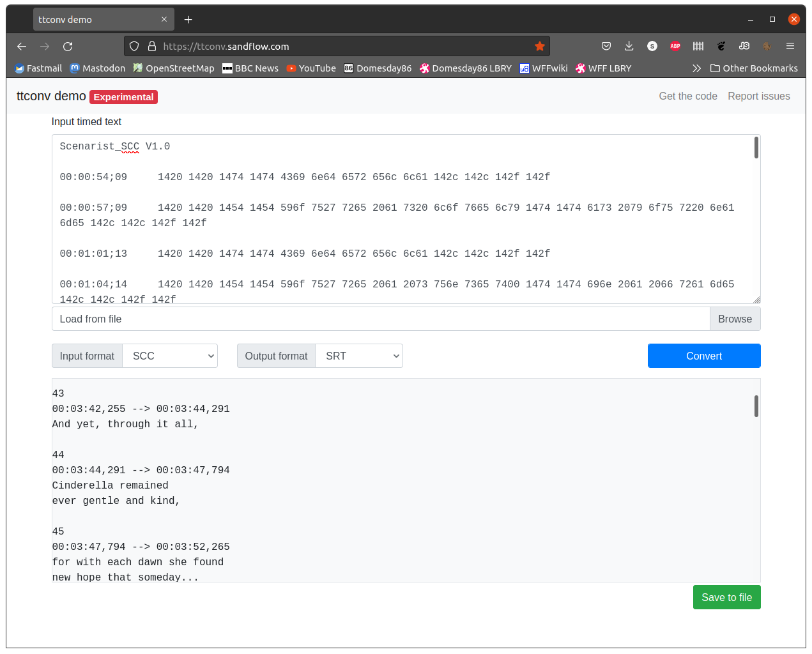
Task: Click the site security shield icon
Action: (134, 46)
